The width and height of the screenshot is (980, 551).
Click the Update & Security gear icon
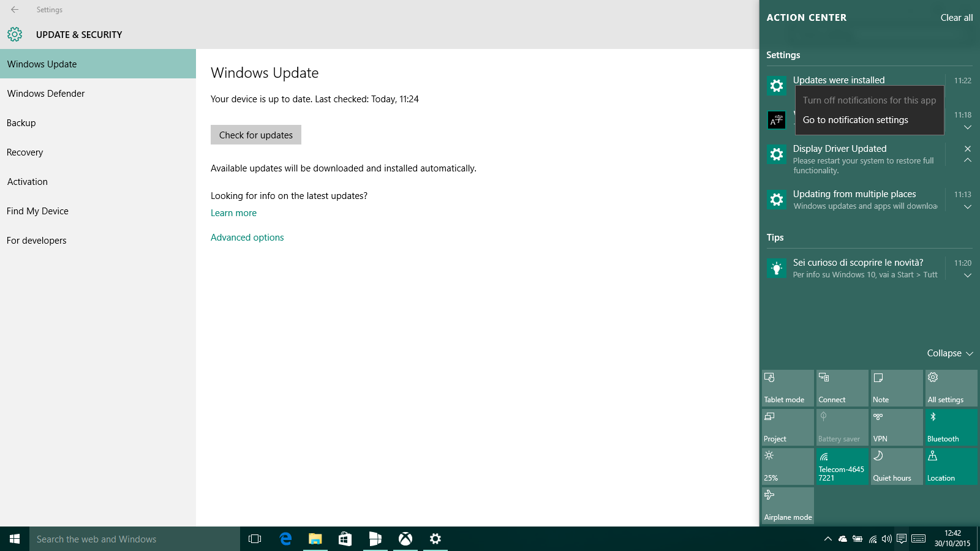tap(15, 34)
